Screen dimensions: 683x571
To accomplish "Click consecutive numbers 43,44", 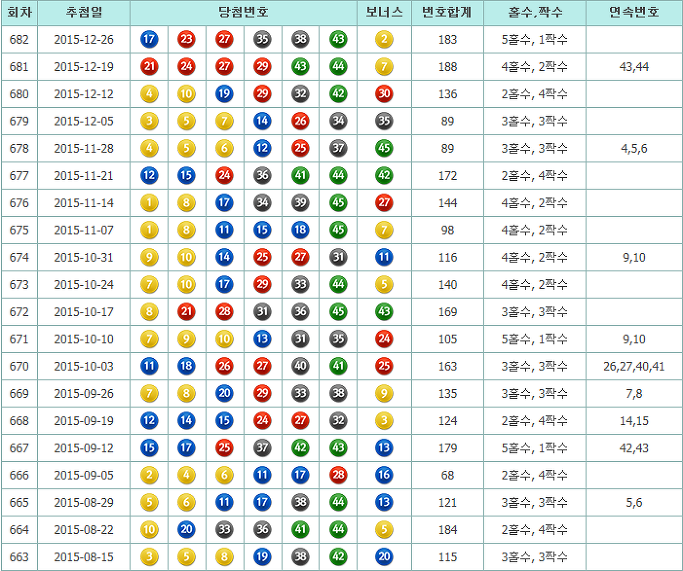I will coord(634,67).
